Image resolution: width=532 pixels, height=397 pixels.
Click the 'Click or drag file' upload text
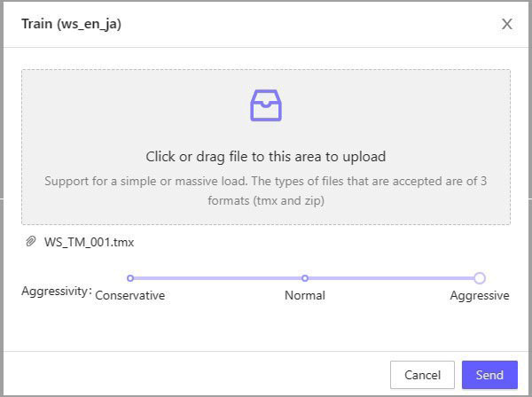click(266, 156)
